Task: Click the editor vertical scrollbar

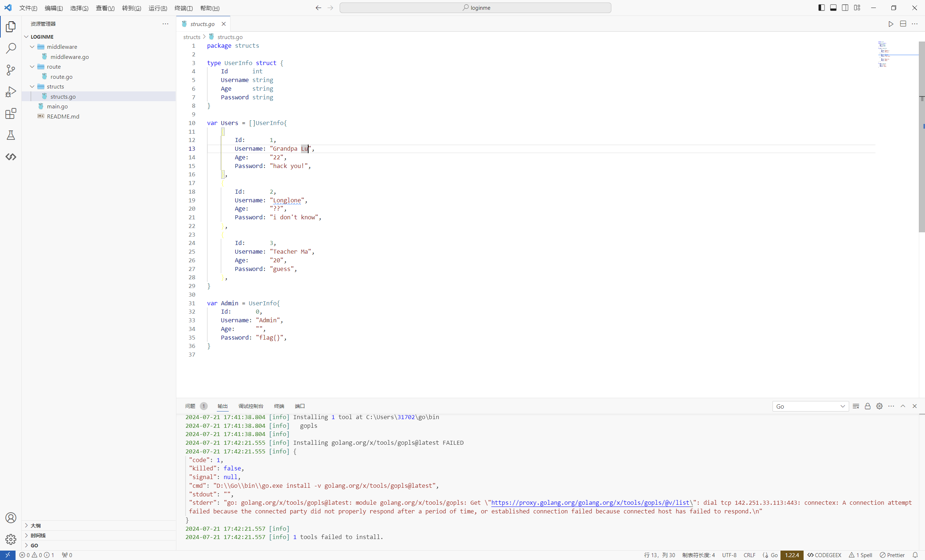Action: tap(922, 137)
